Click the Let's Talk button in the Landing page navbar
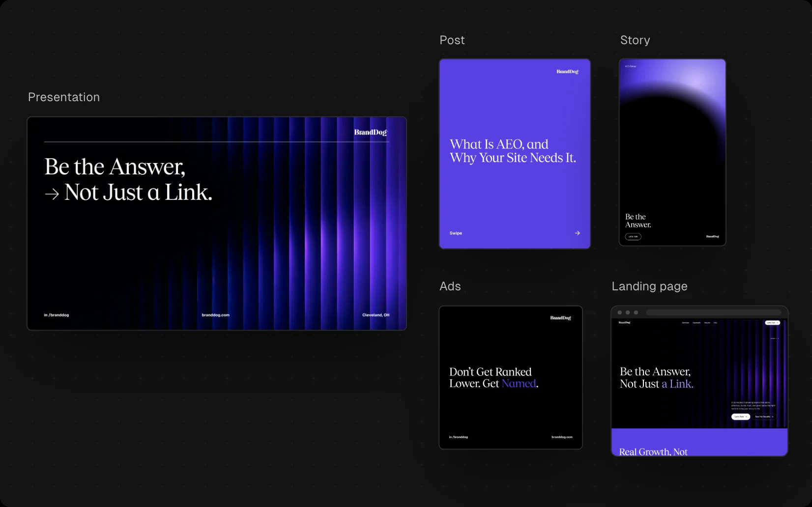The width and height of the screenshot is (812, 507). pos(773,323)
